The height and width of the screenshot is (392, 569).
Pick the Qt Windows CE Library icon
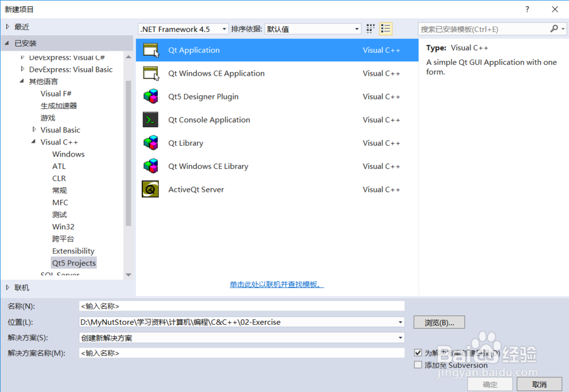[150, 166]
